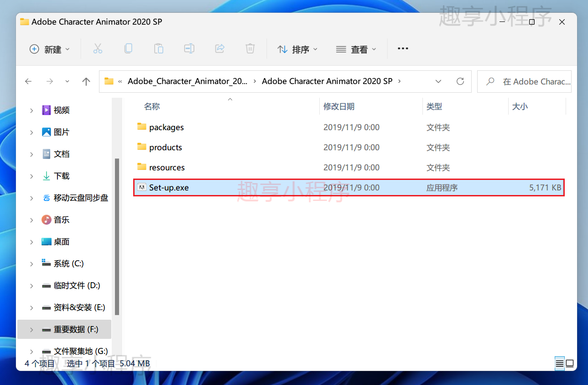Open address bar history dropdown
588x385 pixels.
coord(438,81)
